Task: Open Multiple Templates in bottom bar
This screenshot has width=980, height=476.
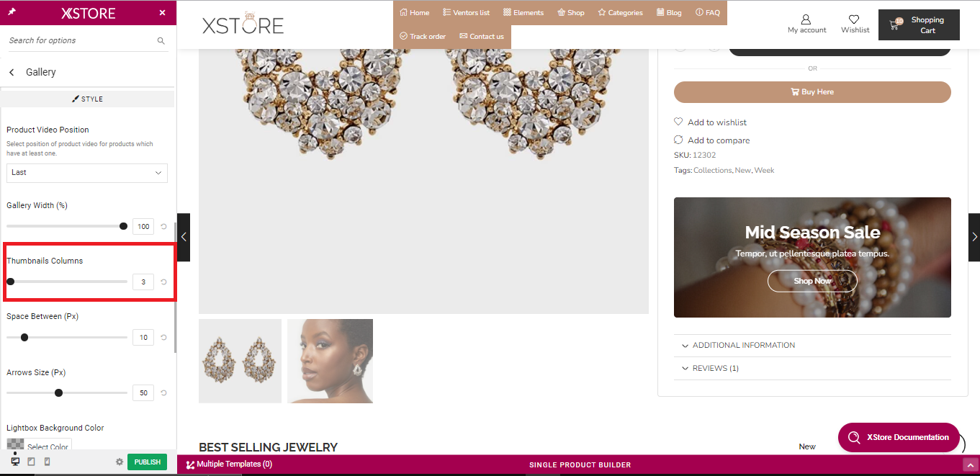Action: [229, 464]
